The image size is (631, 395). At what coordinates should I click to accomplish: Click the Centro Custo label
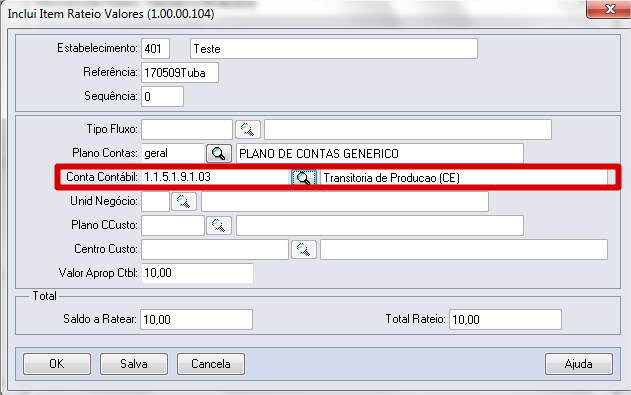pyautogui.click(x=106, y=249)
